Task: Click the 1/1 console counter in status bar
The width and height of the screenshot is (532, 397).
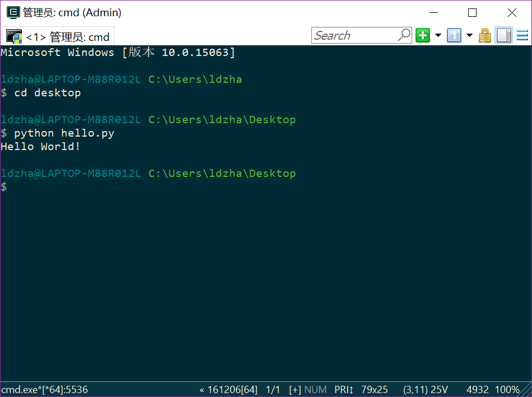Action: point(273,390)
